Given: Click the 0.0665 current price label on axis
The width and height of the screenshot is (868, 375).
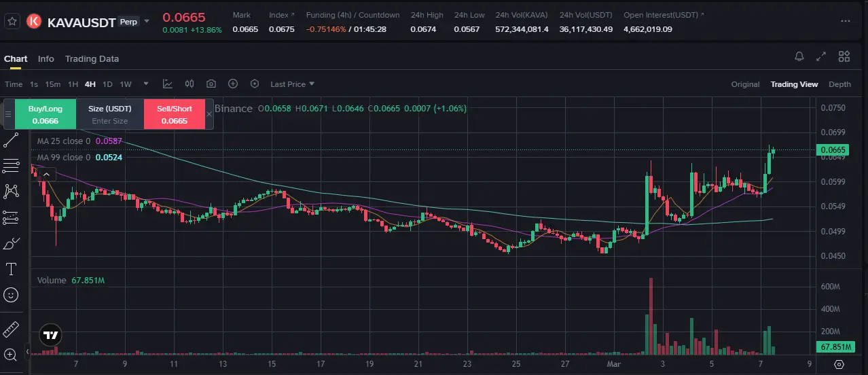Looking at the screenshot, I should [x=832, y=150].
